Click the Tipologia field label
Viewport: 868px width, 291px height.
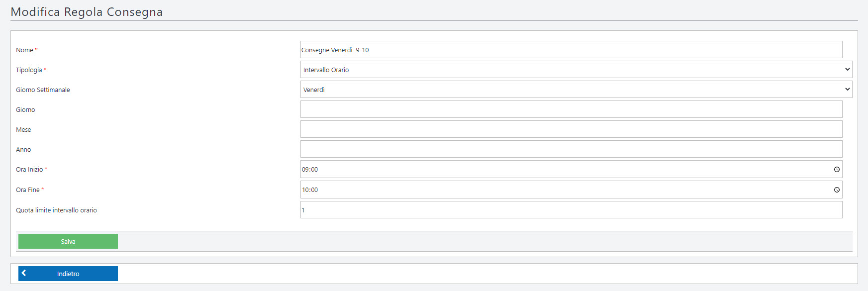point(29,70)
